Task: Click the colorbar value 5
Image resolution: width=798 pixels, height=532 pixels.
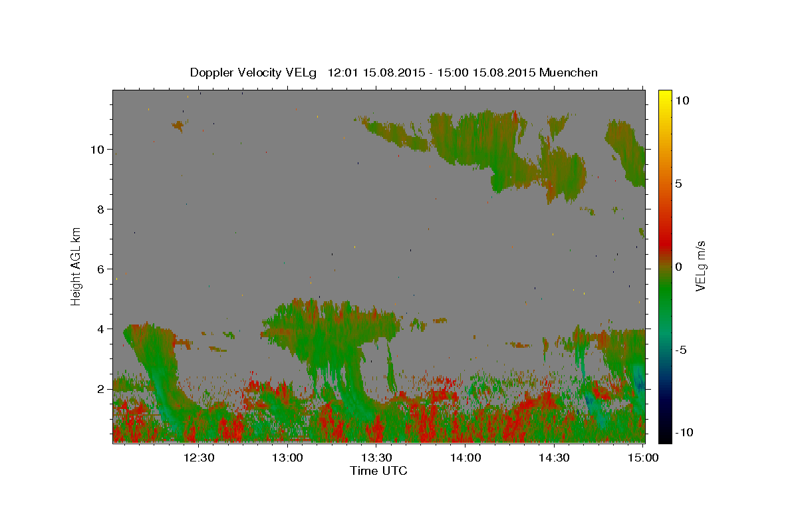Action: [678, 184]
